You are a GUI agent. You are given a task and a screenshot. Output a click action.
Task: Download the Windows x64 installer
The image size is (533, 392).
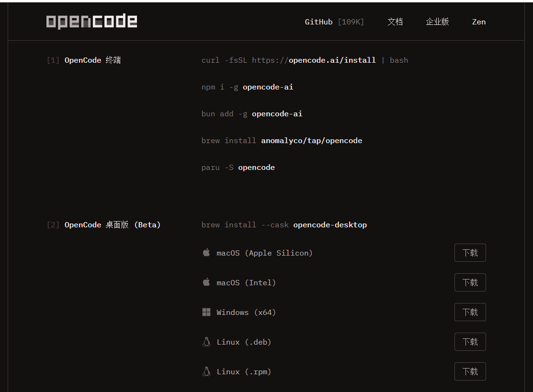(470, 312)
